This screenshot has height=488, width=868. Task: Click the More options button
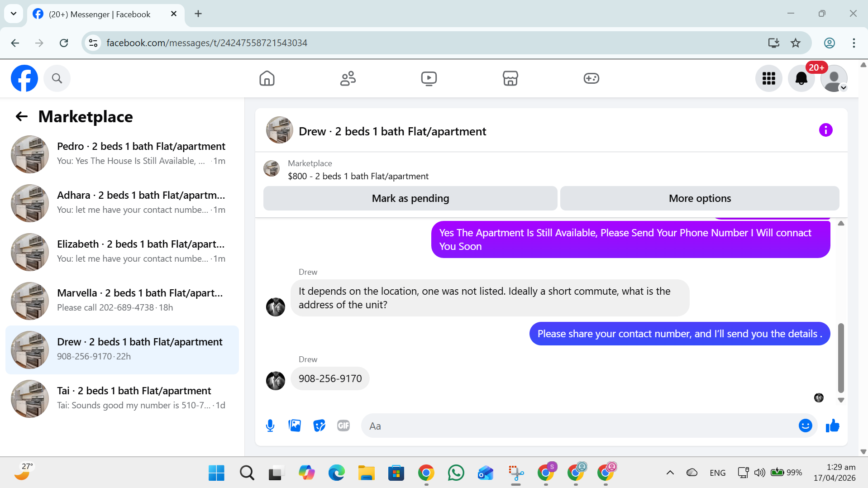click(x=700, y=198)
